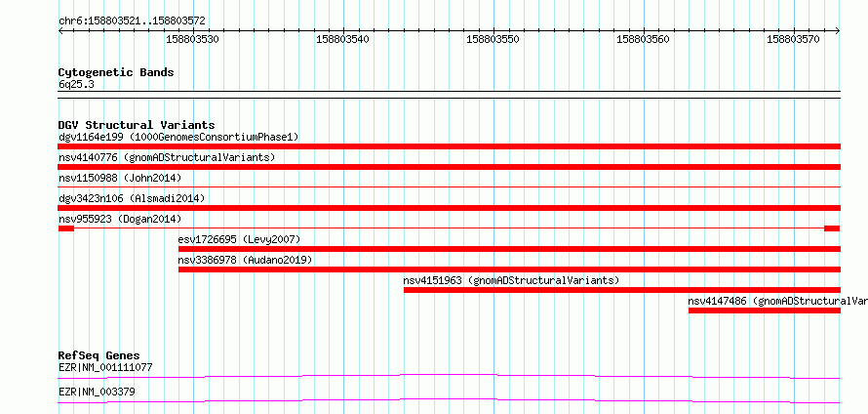Select the red bar under nsv4151963

[x=622, y=290]
